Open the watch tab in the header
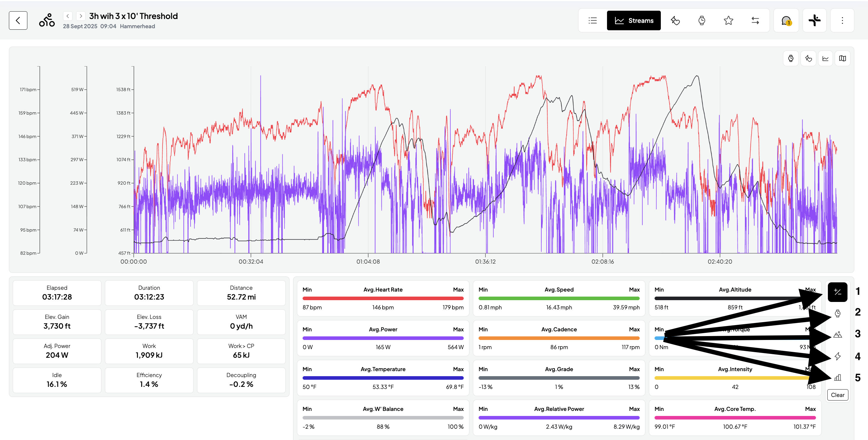Image resolution: width=868 pixels, height=440 pixels. pos(702,20)
